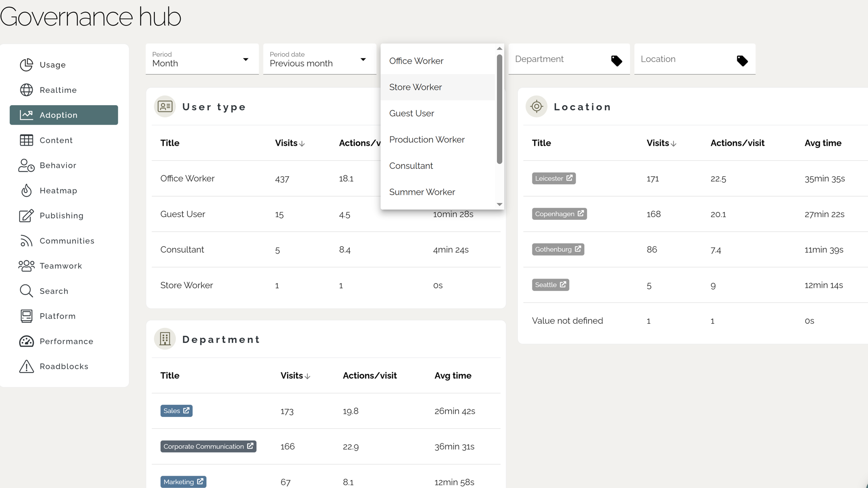Click the Department building icon

165,339
